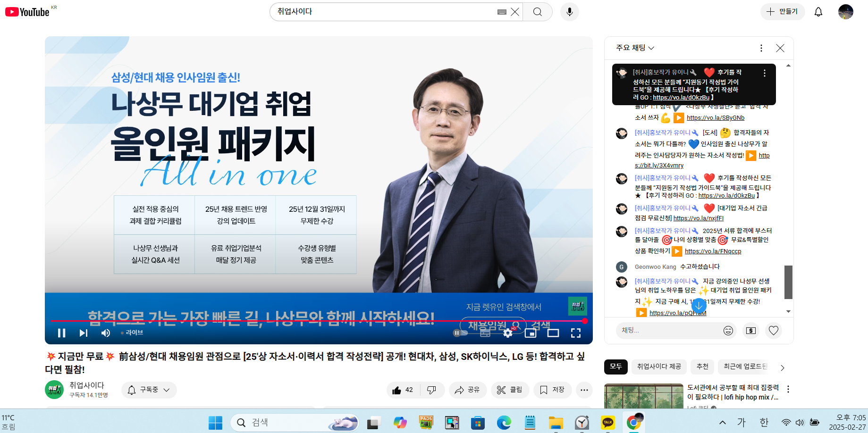Screen dimensions: 868x433
Task: Open more actions ellipsis under video
Action: tap(584, 390)
